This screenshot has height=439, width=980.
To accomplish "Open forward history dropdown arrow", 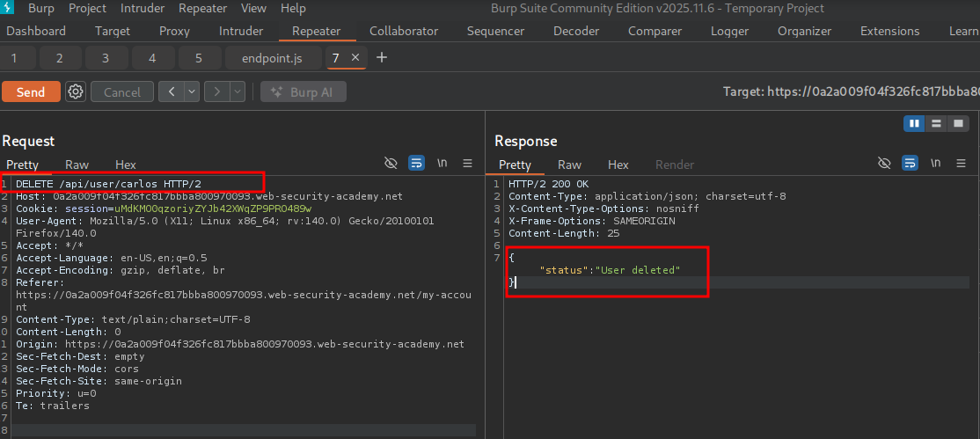I will (238, 91).
